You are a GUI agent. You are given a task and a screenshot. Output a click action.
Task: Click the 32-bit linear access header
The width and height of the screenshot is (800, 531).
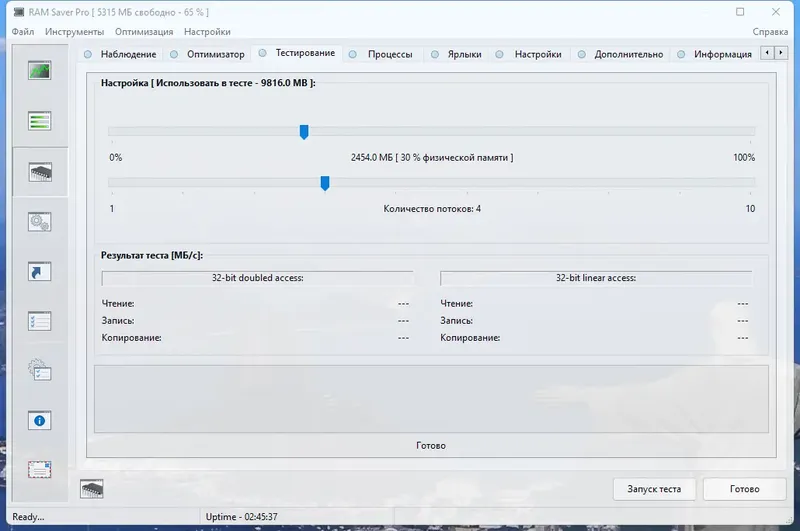tap(596, 278)
